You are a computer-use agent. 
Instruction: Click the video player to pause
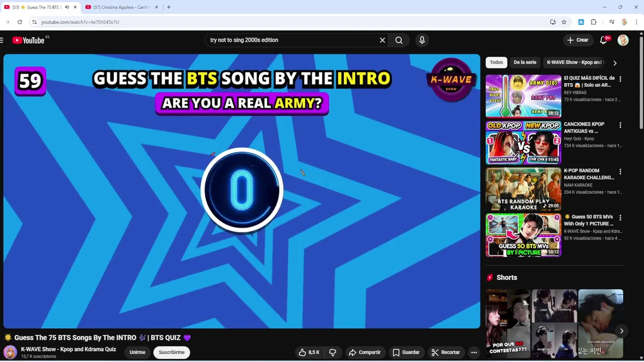[242, 191]
